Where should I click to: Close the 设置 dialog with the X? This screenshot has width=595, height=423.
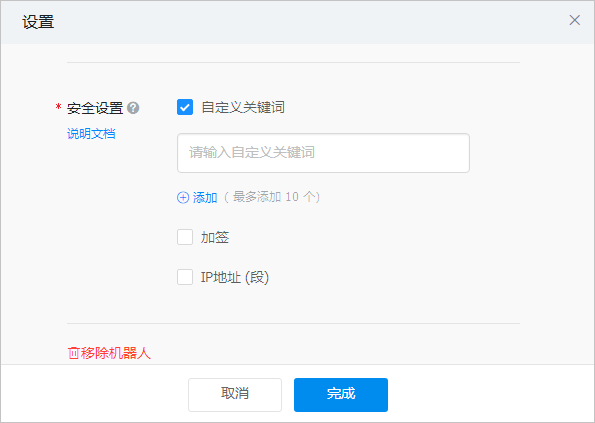tap(575, 20)
